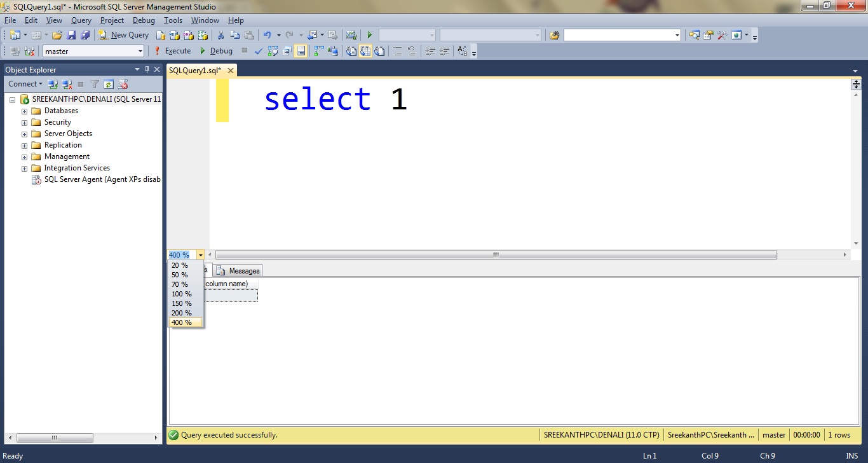Click the Execute query button
Viewport: 868px width, 463px height.
point(172,51)
